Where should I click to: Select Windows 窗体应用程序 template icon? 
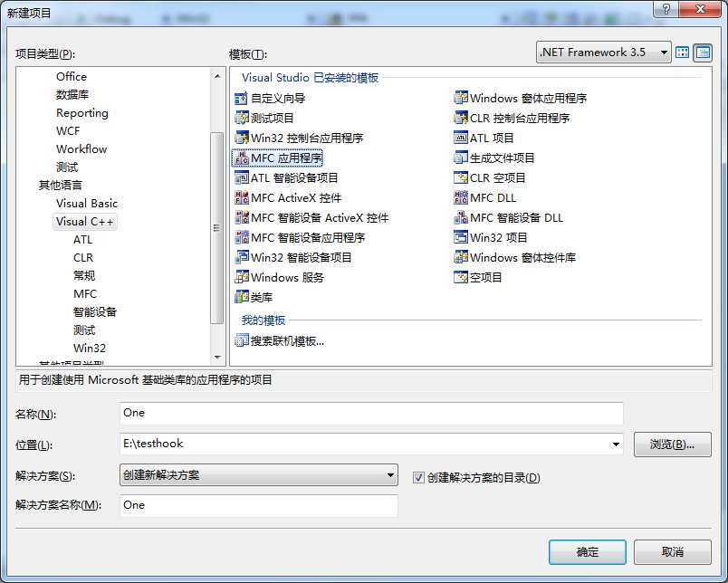(x=461, y=99)
